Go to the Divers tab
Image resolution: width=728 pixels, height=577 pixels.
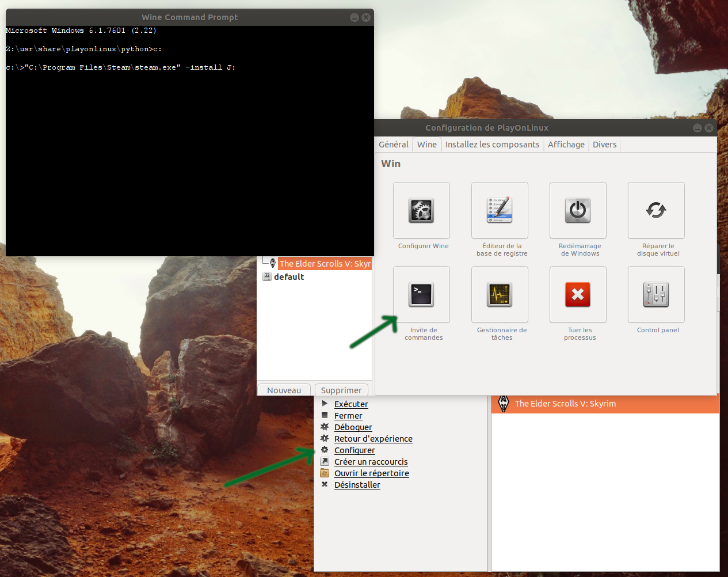[604, 145]
